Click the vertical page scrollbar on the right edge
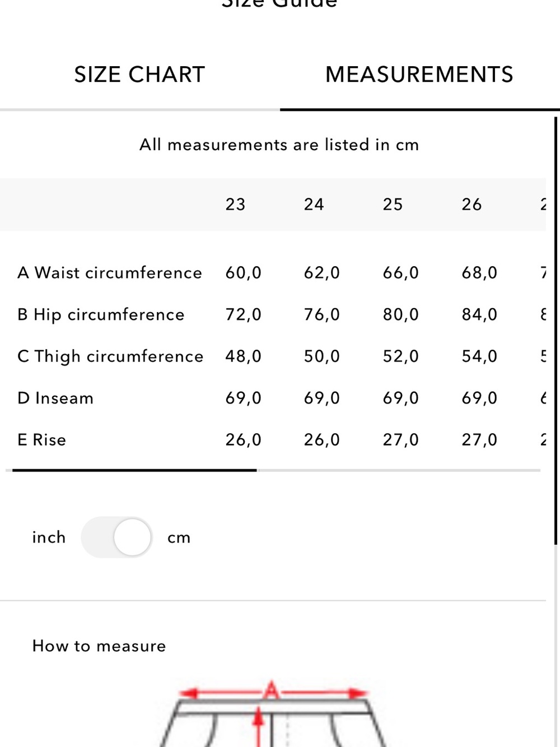This screenshot has height=747, width=560. point(556,331)
